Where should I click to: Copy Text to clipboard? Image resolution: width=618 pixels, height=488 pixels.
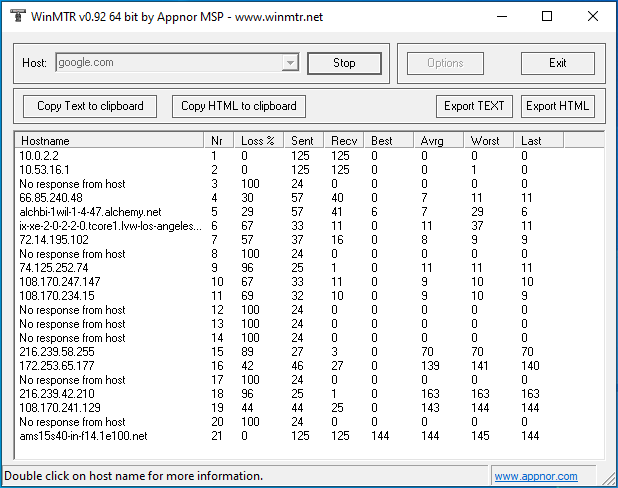click(x=90, y=106)
